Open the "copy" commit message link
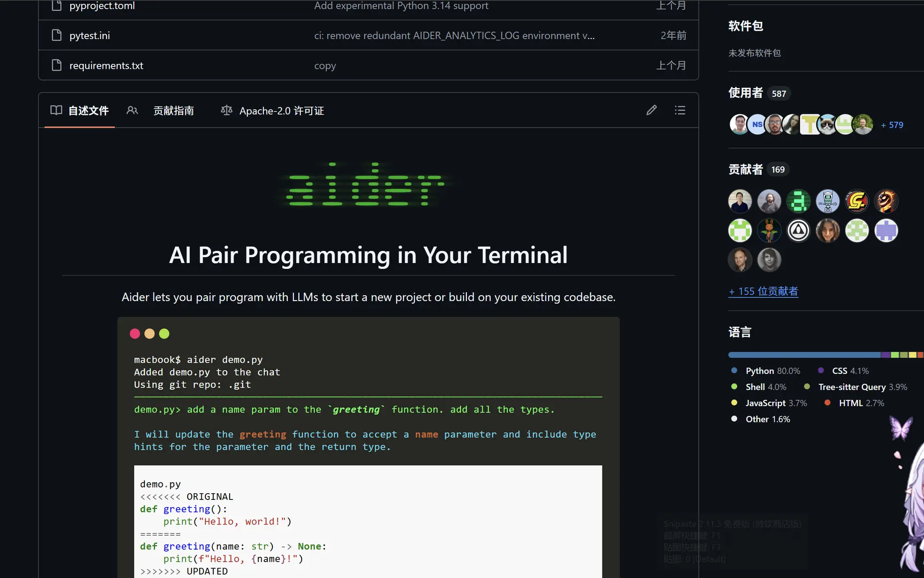 [325, 66]
